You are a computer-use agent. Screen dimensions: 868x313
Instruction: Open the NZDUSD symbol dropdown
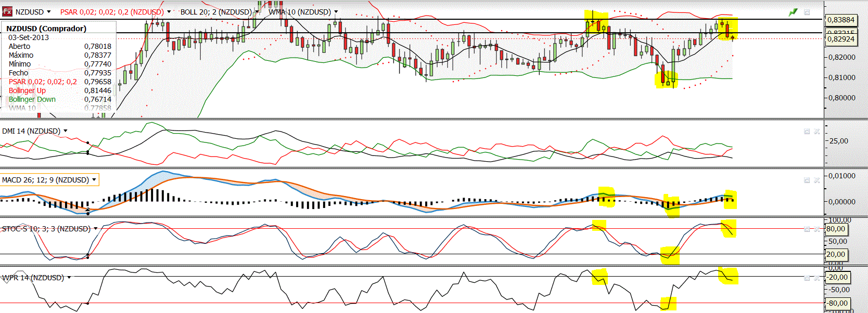coord(49,12)
